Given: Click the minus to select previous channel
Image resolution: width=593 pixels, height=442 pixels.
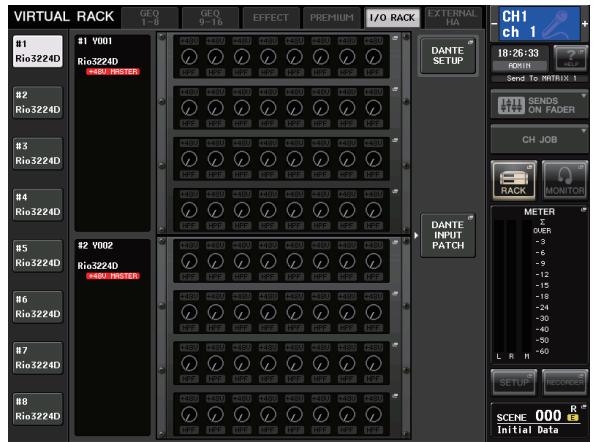Looking at the screenshot, I should (494, 24).
